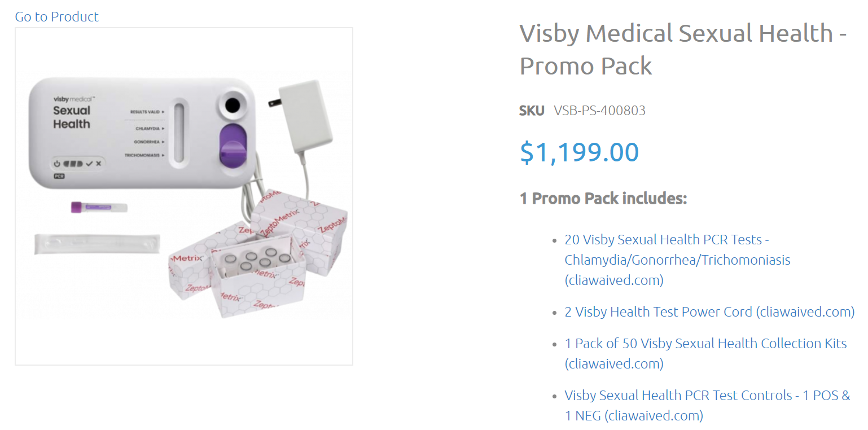The height and width of the screenshot is (430, 868).
Task: Click the cliawaived.com text after PCR Tests
Action: pyautogui.click(x=613, y=280)
